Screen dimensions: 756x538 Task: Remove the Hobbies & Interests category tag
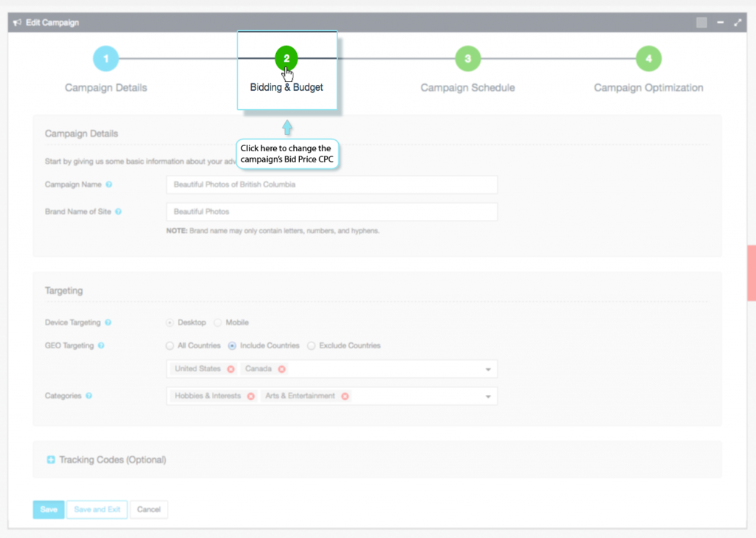(x=250, y=396)
